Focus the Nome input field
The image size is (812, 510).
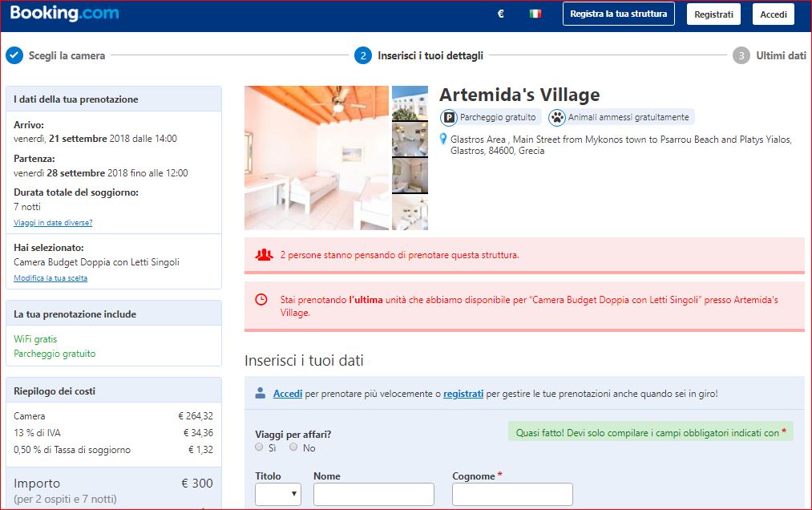click(x=374, y=494)
